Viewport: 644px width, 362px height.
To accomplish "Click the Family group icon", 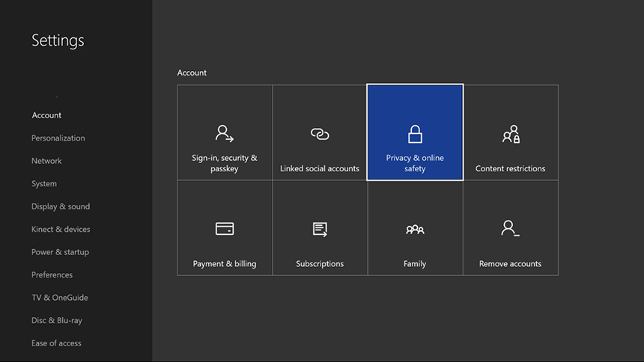I will click(415, 230).
